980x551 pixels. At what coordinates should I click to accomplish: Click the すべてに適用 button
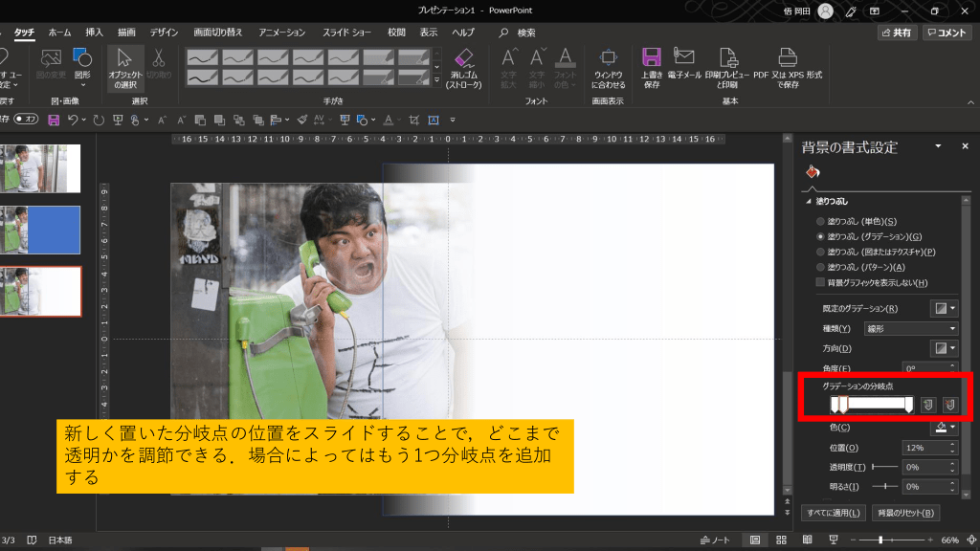pyautogui.click(x=833, y=513)
